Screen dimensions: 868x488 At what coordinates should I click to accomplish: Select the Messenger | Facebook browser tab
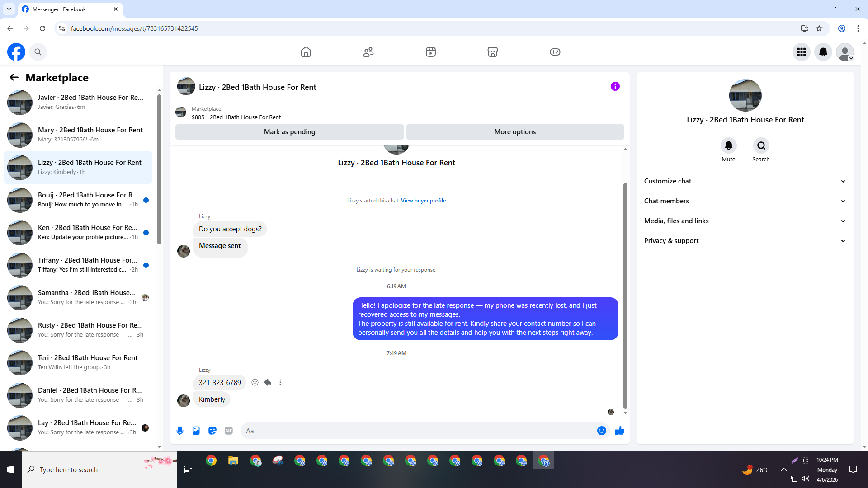(70, 9)
